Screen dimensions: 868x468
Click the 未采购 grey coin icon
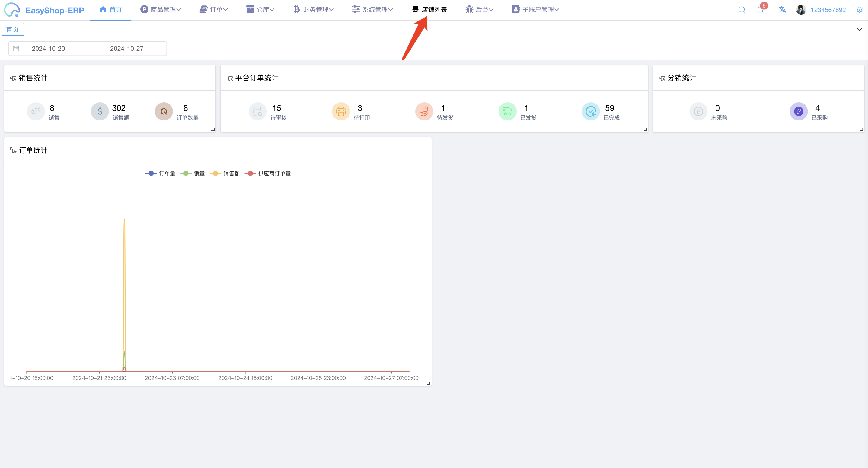pos(698,111)
